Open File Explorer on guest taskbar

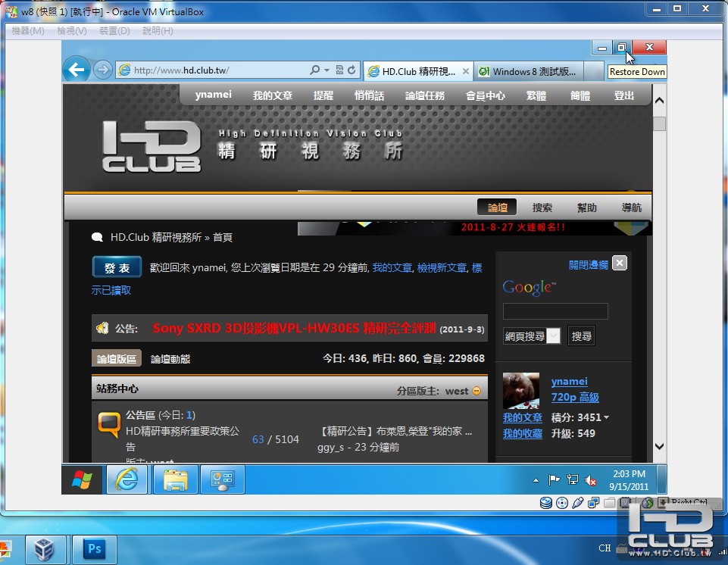click(x=175, y=479)
